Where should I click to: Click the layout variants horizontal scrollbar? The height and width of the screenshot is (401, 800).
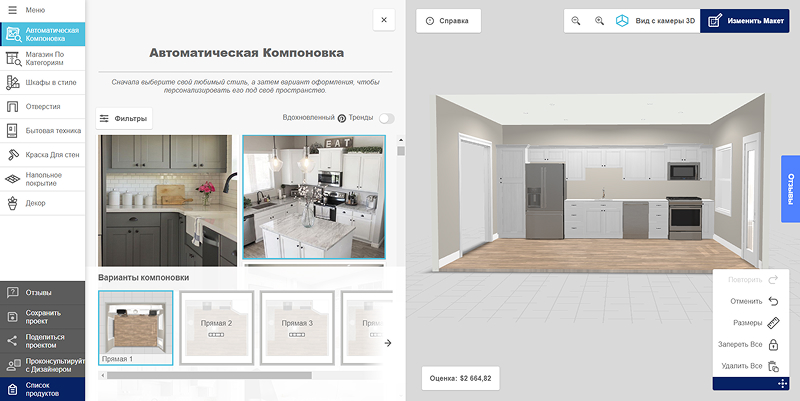(x=209, y=375)
